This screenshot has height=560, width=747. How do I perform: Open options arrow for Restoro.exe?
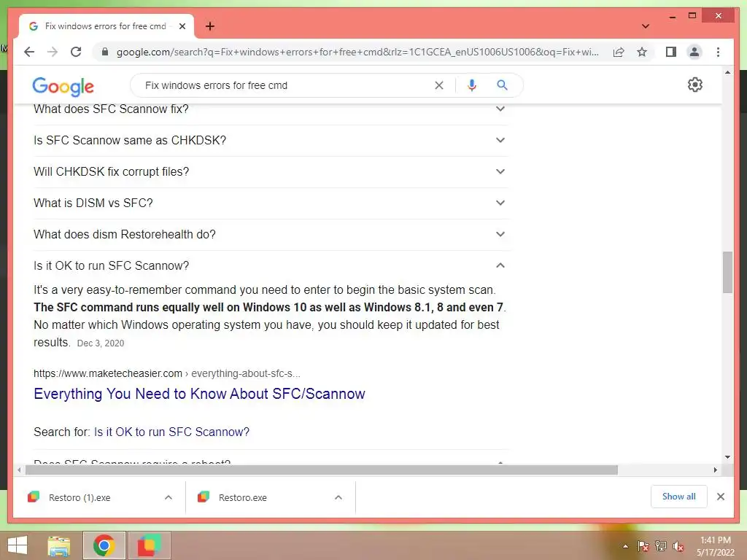click(x=338, y=497)
